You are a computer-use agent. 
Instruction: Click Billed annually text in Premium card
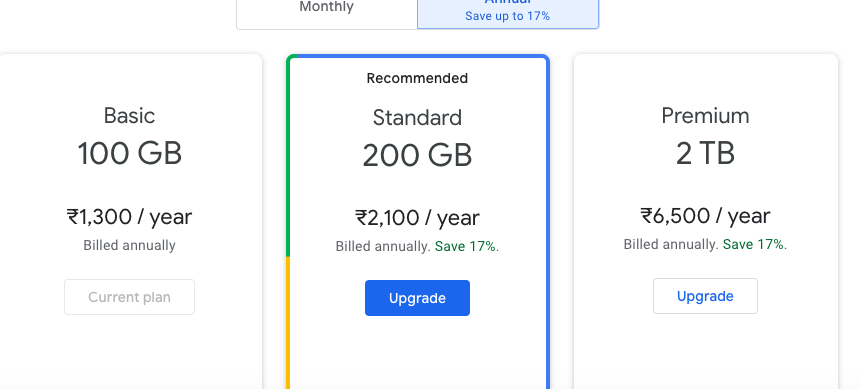coord(670,244)
